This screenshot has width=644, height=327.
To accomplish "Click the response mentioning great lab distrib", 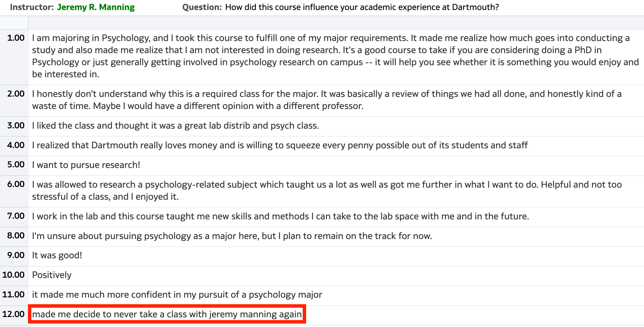I will coord(175,126).
